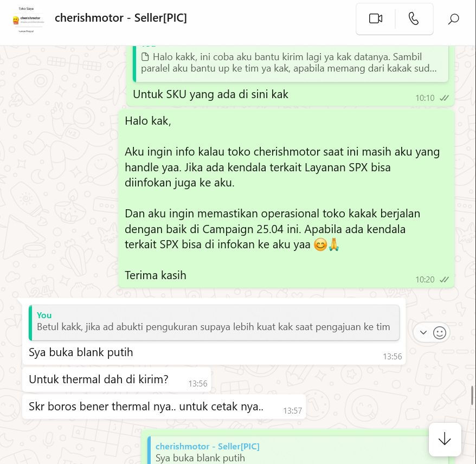Image resolution: width=476 pixels, height=464 pixels.
Task: React with the smiley emoji icon
Action: pyautogui.click(x=439, y=333)
